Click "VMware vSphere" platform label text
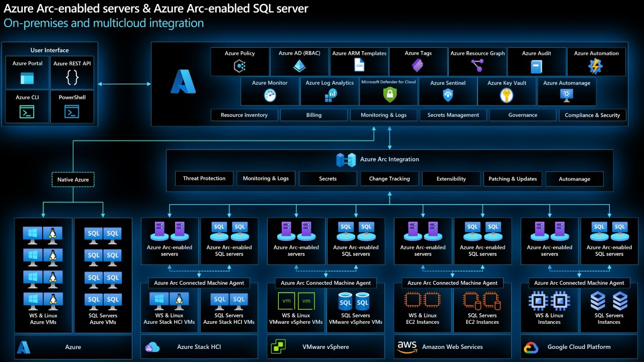Screen dimensions: 644x362 click(326, 347)
